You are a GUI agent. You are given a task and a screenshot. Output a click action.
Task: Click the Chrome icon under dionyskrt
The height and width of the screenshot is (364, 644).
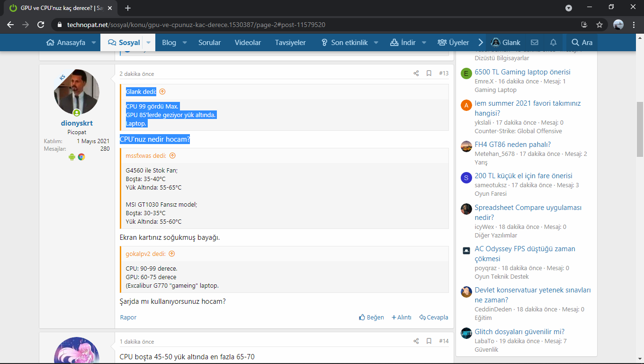pos(81,157)
